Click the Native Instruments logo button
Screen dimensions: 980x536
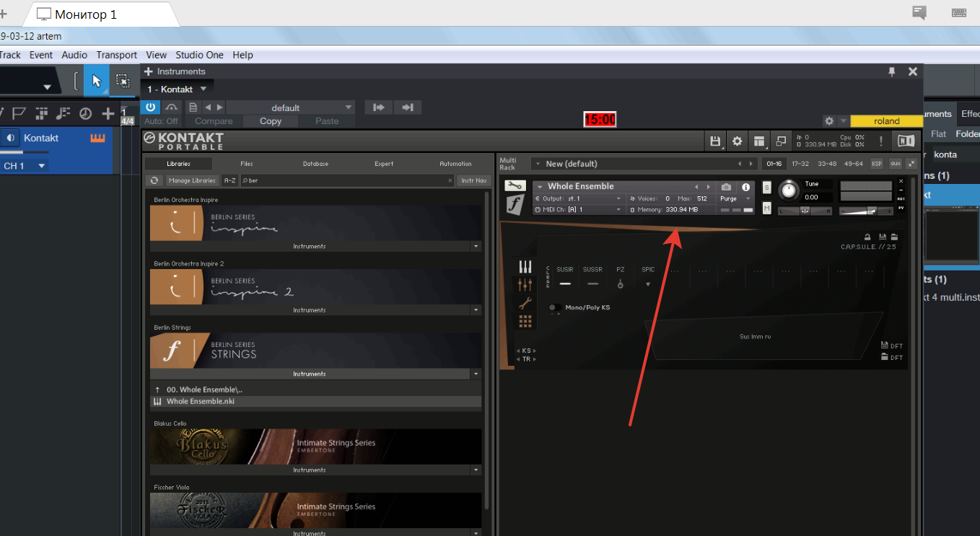coord(906,141)
